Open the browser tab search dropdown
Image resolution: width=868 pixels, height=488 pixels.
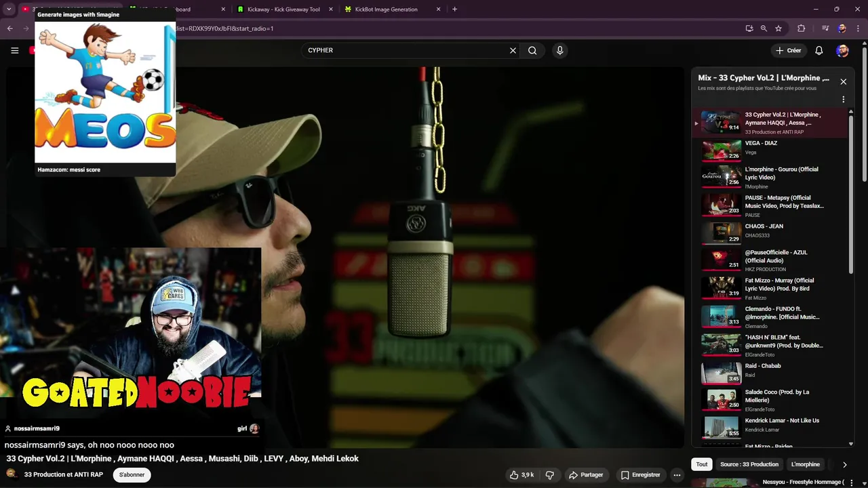(9, 9)
